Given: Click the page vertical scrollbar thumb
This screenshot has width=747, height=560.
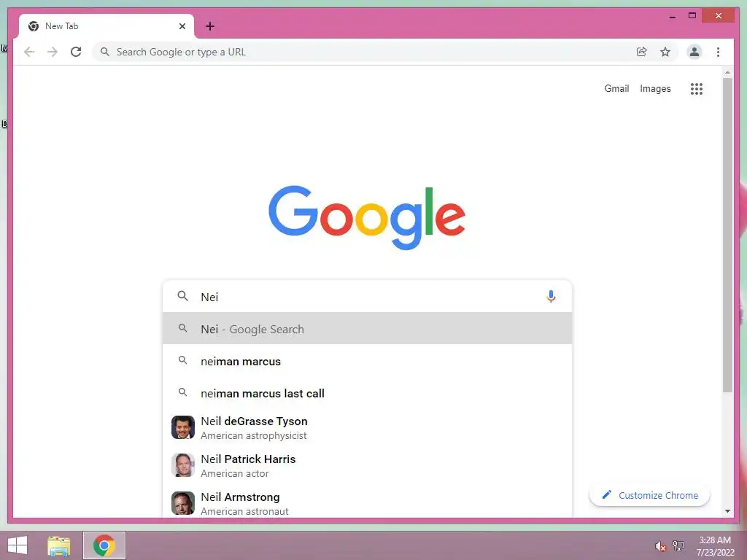Looking at the screenshot, I should click(x=727, y=236).
